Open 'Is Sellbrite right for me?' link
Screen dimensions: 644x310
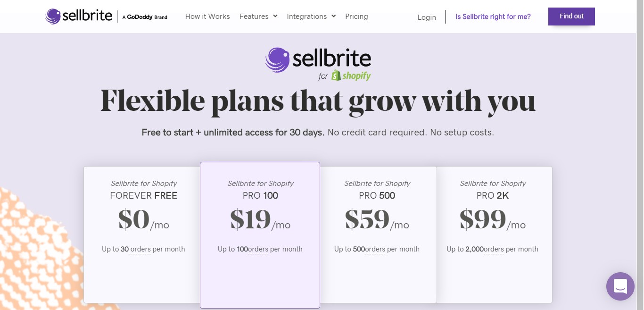493,17
